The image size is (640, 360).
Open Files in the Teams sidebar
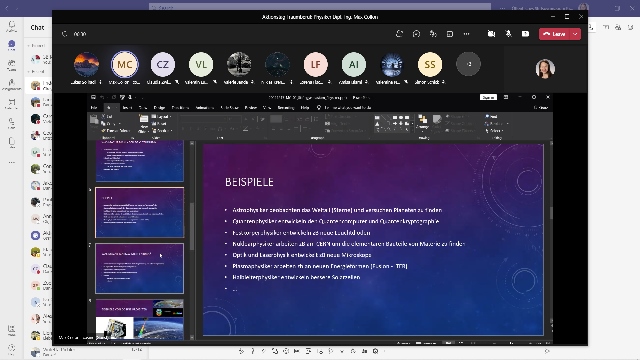click(11, 142)
